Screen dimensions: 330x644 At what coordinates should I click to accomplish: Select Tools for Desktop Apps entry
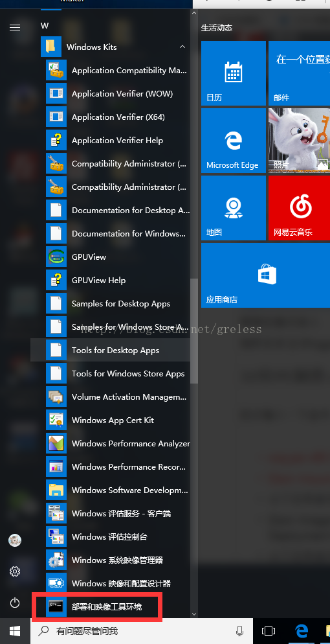pos(110,351)
